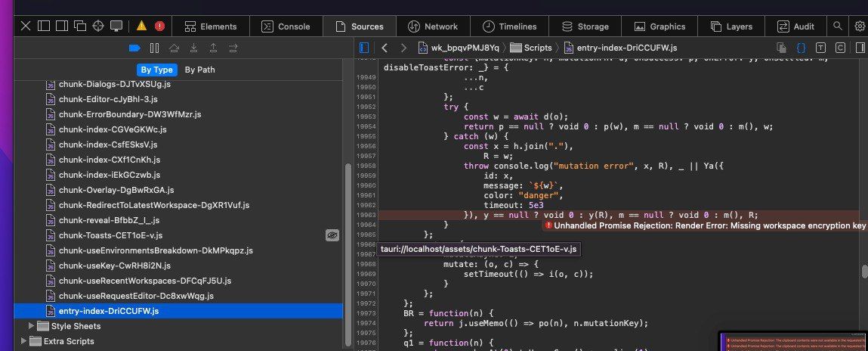The width and height of the screenshot is (868, 351).
Task: Click the step into icon
Action: pyautogui.click(x=193, y=48)
